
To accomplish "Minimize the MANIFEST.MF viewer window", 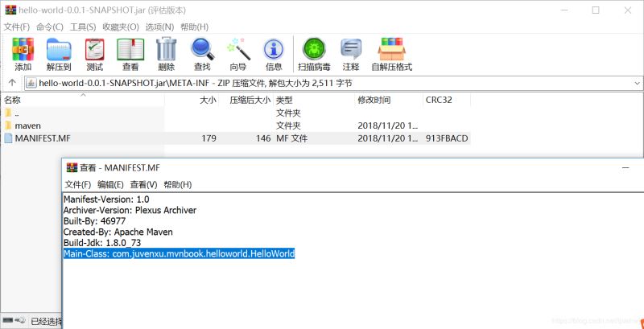I will click(625, 168).
